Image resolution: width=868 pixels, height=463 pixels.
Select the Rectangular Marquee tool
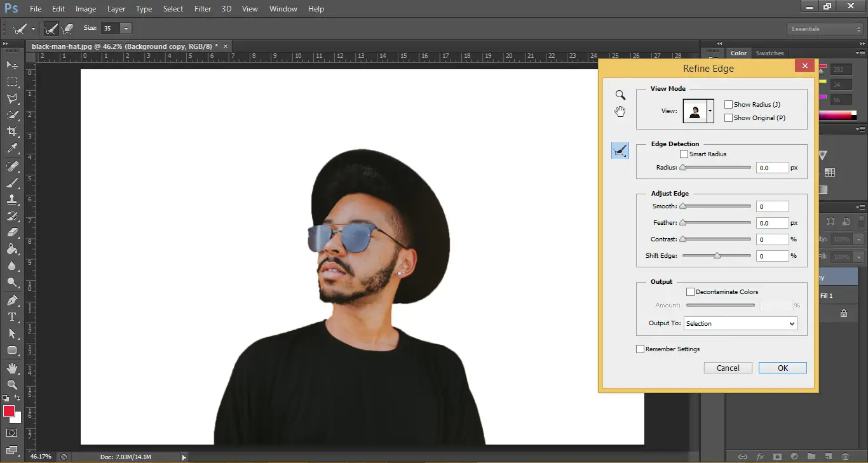(12, 82)
